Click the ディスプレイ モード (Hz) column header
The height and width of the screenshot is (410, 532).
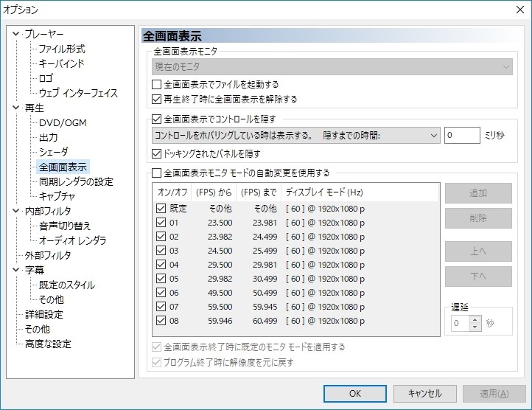click(x=360, y=192)
